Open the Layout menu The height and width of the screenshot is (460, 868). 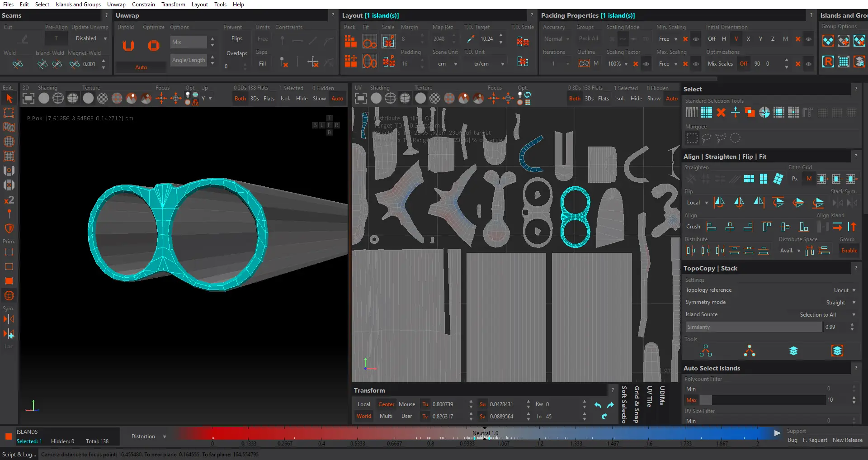pyautogui.click(x=199, y=5)
